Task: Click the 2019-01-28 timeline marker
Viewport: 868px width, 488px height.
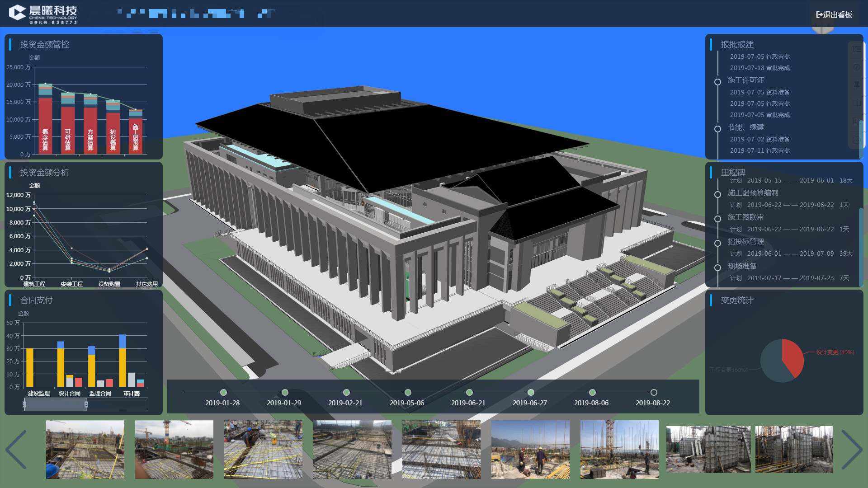Action: [x=223, y=393]
